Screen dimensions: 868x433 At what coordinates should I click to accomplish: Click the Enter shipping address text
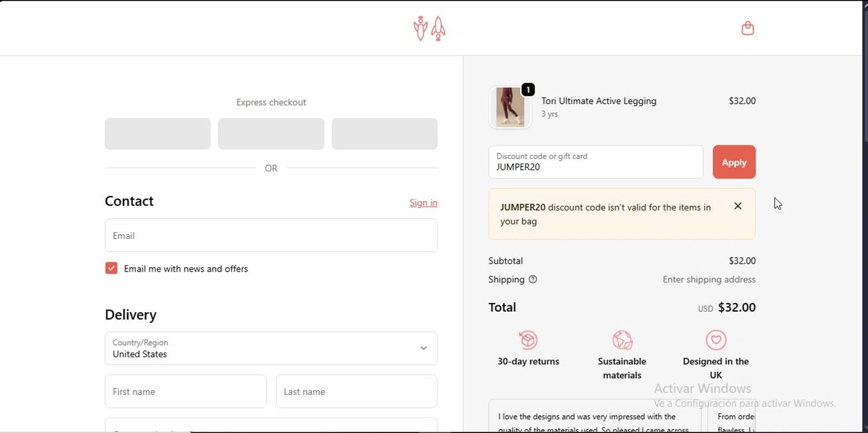point(709,279)
